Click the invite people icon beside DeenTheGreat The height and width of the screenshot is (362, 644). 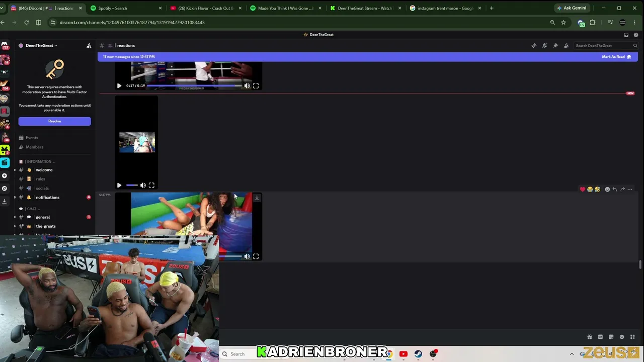(x=89, y=46)
